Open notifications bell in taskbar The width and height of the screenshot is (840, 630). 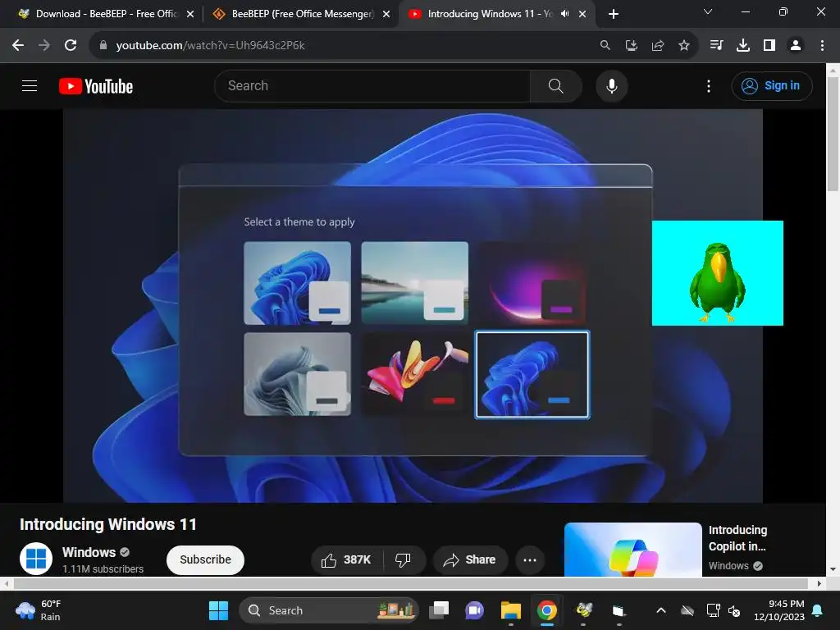point(818,610)
